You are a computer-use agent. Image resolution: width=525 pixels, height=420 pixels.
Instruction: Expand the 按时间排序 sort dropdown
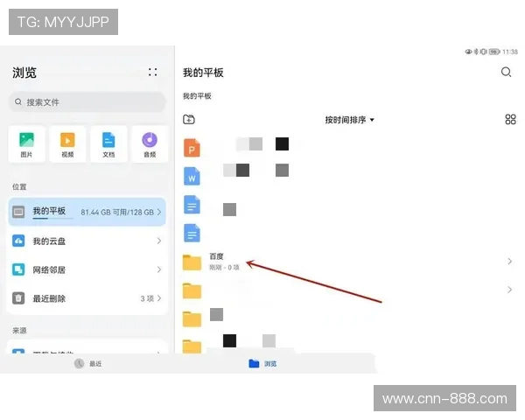349,120
